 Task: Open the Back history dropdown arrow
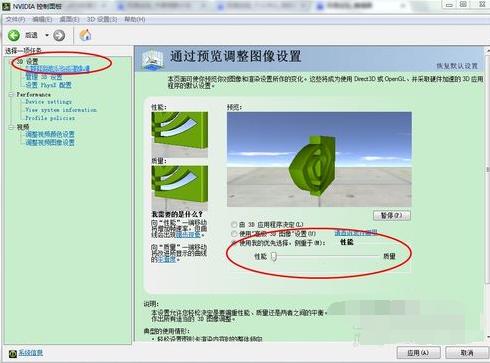coord(47,35)
